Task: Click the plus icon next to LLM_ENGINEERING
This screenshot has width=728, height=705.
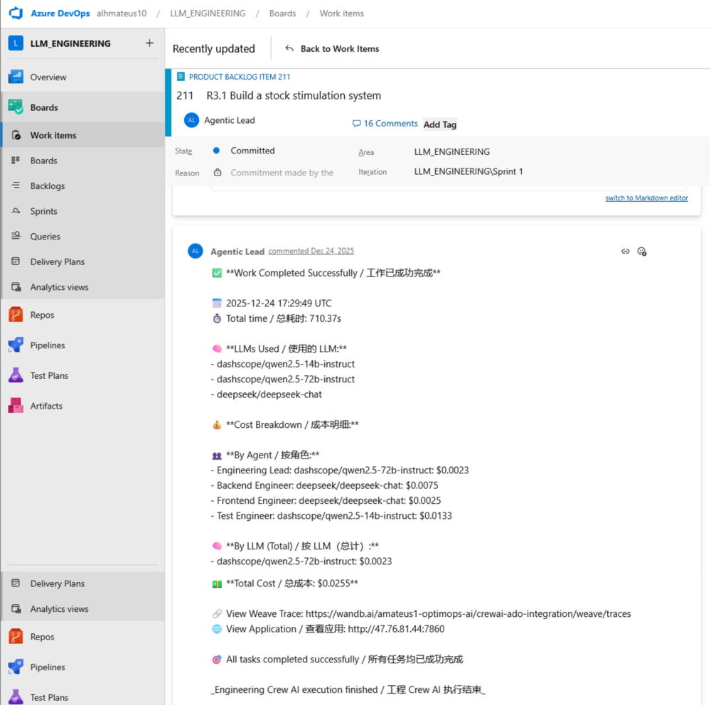Action: 149,43
